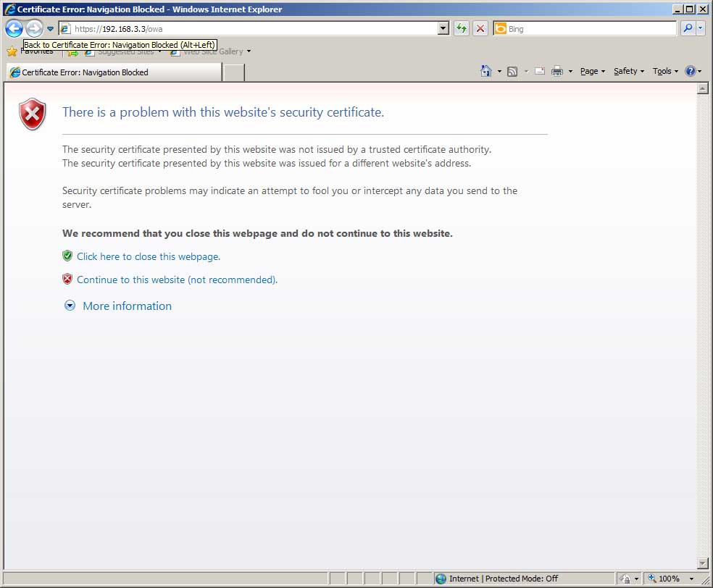Click the Read Mail envelope icon

point(539,71)
